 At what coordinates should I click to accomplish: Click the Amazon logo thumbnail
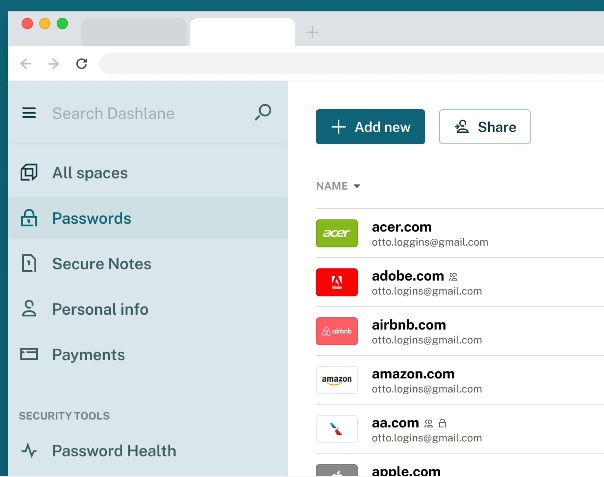(337, 380)
